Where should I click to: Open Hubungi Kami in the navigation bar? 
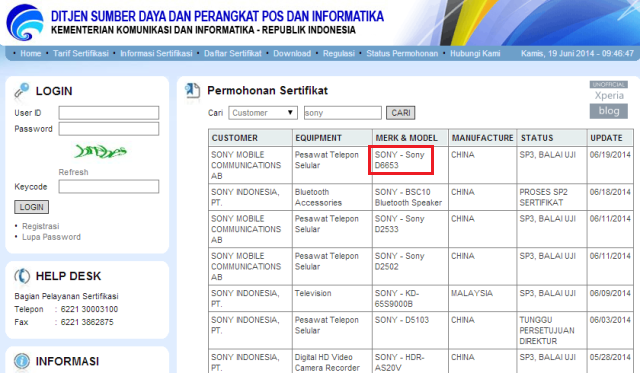pos(475,53)
